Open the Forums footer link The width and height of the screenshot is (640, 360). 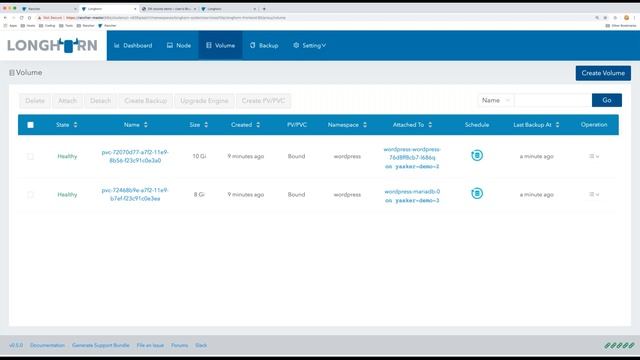click(x=180, y=345)
